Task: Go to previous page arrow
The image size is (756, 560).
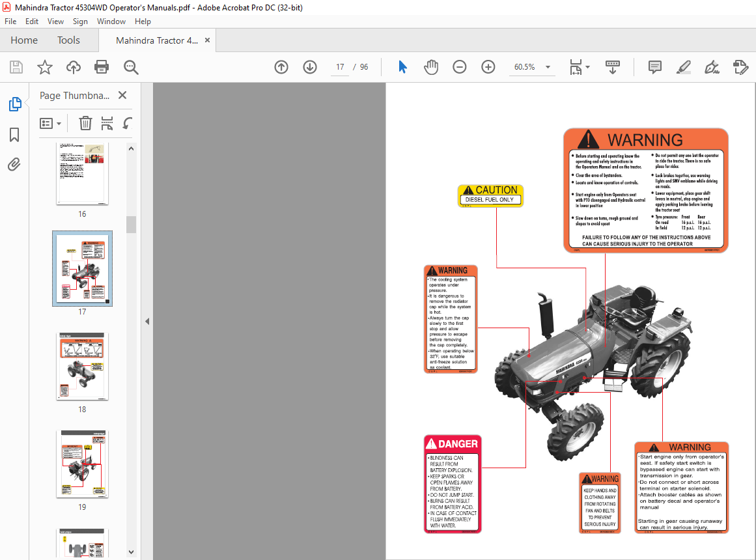Action: [281, 67]
